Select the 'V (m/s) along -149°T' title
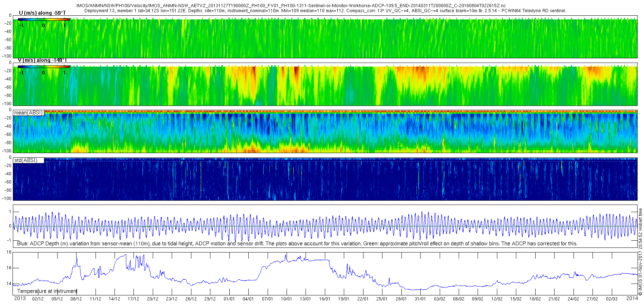Viewport: 644px width, 304px height. tap(42, 60)
